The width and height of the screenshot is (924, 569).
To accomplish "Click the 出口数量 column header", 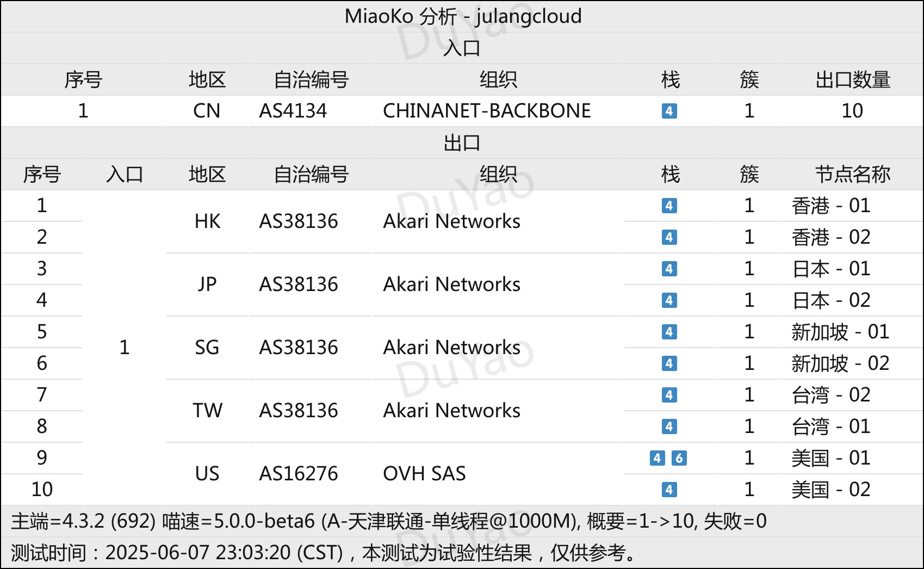I will coord(852,80).
